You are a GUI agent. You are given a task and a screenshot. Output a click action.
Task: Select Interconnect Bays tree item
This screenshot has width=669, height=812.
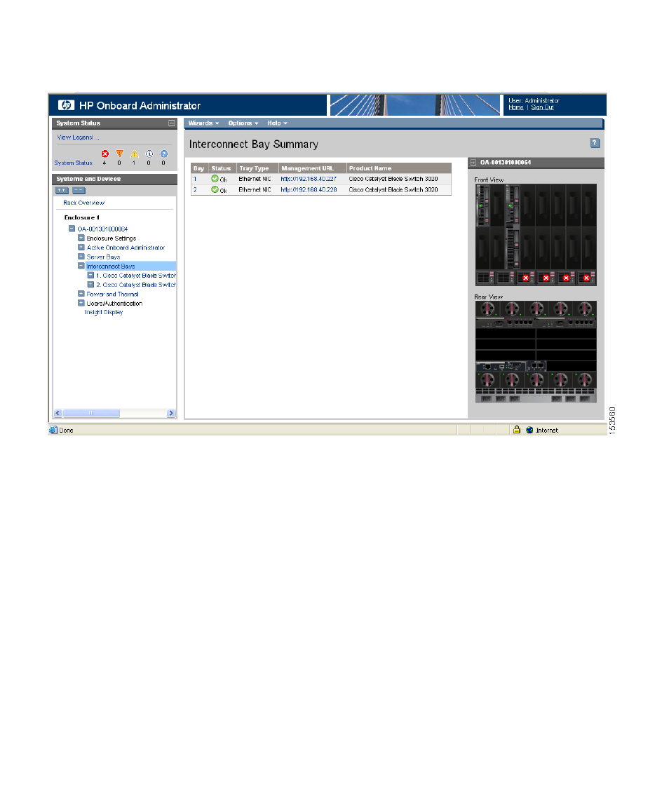(x=111, y=266)
